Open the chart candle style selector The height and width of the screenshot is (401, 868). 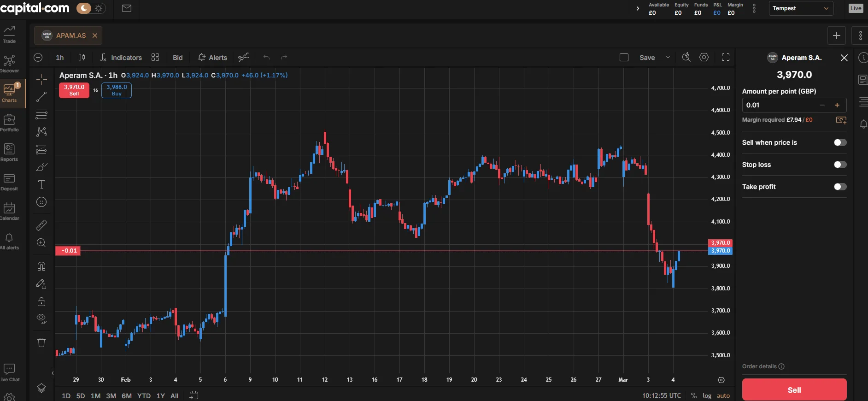click(82, 57)
